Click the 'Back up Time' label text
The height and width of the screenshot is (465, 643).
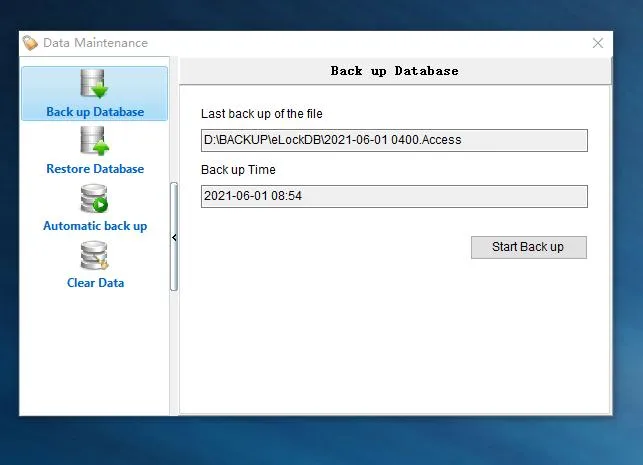point(238,170)
